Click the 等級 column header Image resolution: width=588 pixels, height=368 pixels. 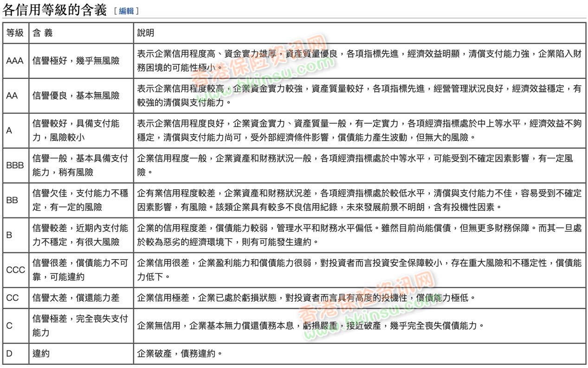[16, 33]
